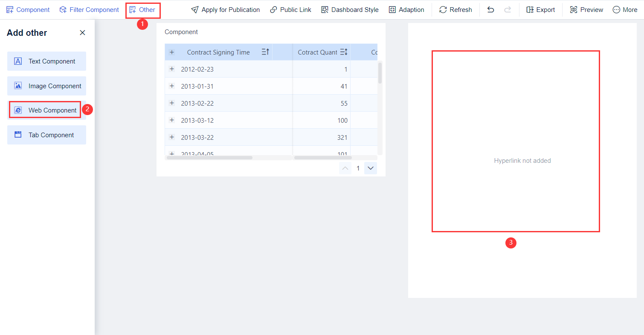Add a Tab Component

[46, 135]
